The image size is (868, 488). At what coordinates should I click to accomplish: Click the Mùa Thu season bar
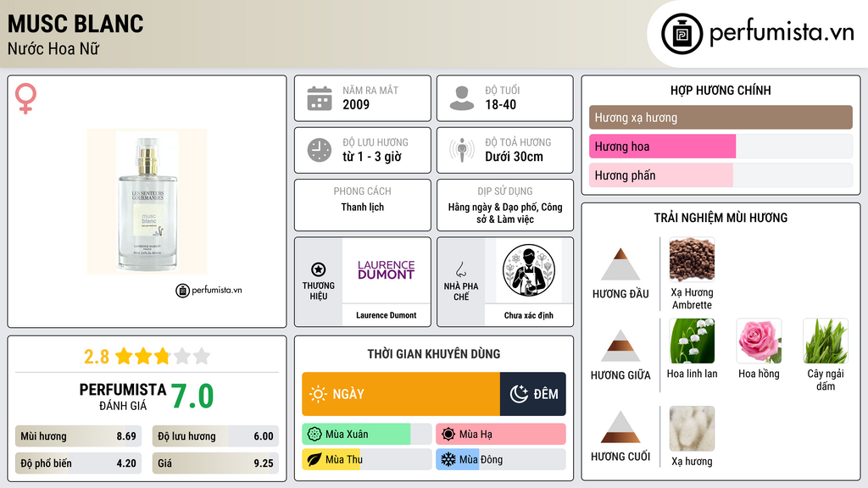[366, 459]
